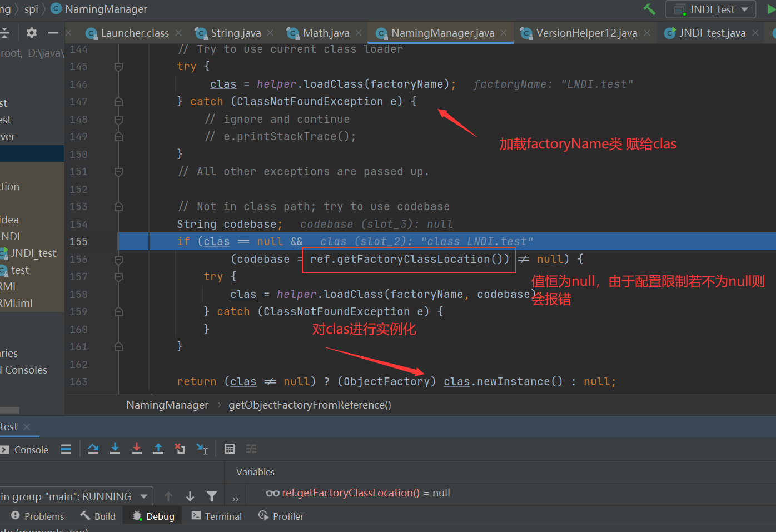Fold the try block at line 145

118,67
